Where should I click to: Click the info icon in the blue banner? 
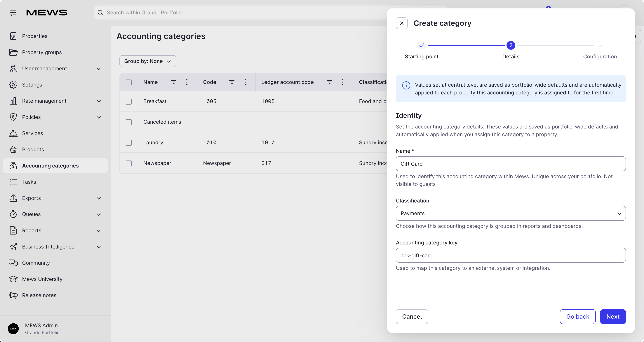(x=406, y=85)
